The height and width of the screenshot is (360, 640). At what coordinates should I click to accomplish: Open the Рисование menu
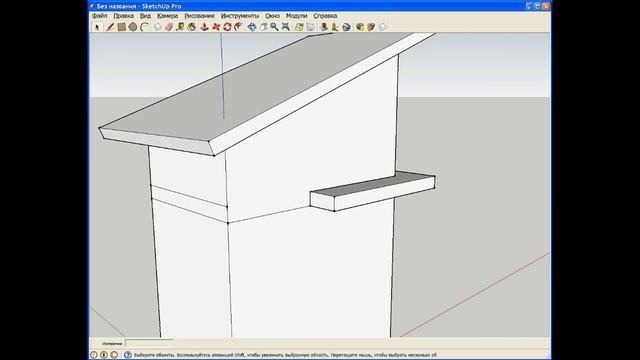point(199,16)
